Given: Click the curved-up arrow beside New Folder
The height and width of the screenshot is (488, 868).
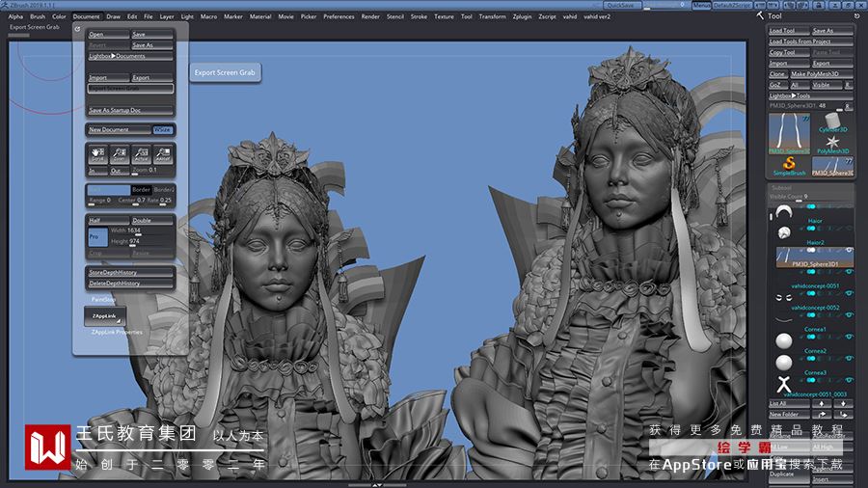Looking at the screenshot, I should tap(822, 414).
